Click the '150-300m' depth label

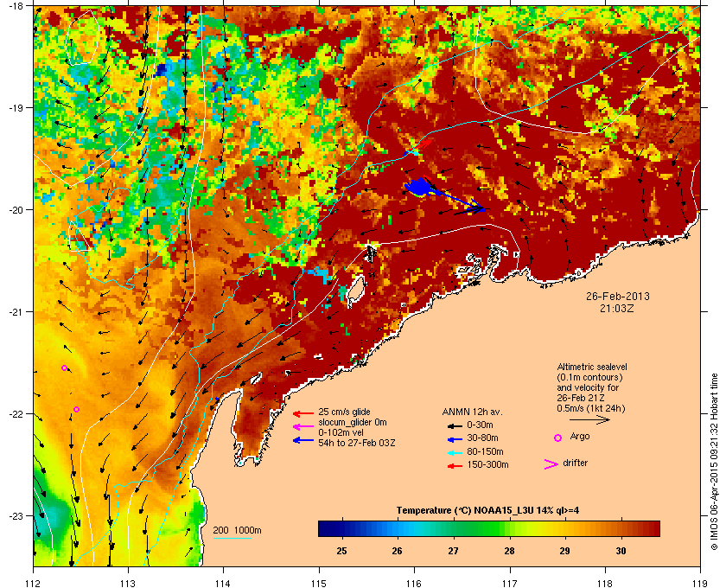click(x=487, y=464)
